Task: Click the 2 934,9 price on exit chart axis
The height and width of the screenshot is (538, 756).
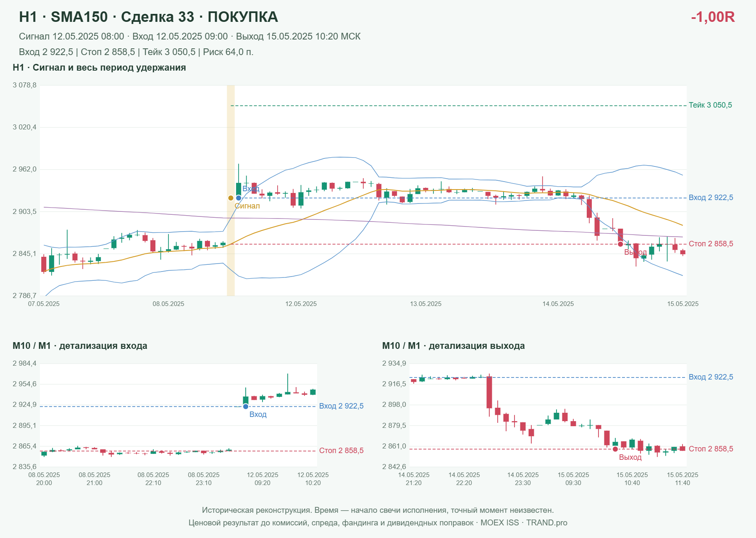Action: 394,364
